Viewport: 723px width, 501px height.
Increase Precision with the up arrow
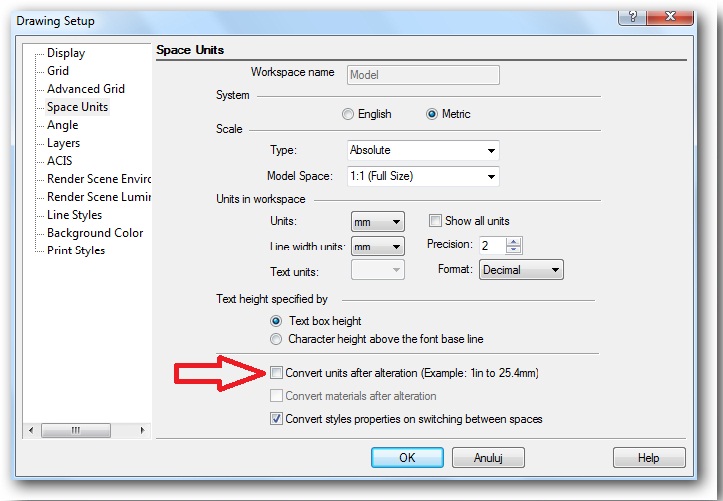coord(514,241)
